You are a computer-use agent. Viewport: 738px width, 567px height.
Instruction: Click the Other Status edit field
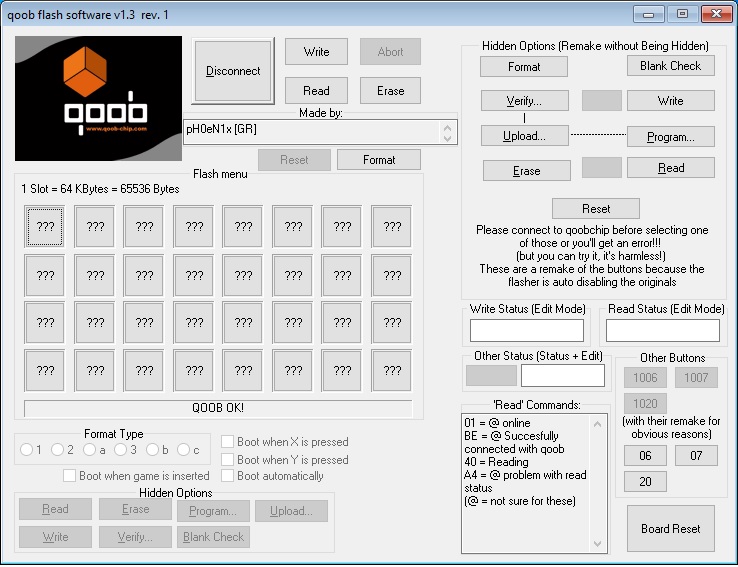(563, 375)
